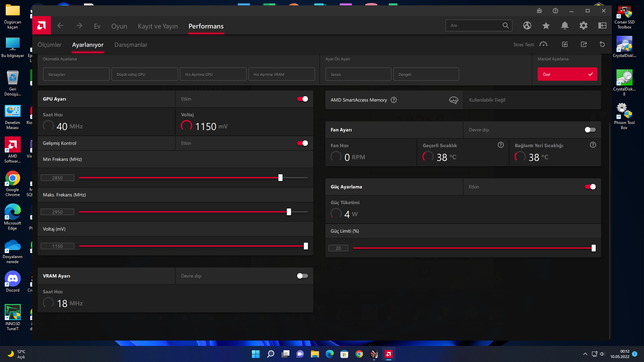Viewport: 644px width, 362px height.
Task: Click the taskbar clock showing 00:12
Action: (x=620, y=354)
